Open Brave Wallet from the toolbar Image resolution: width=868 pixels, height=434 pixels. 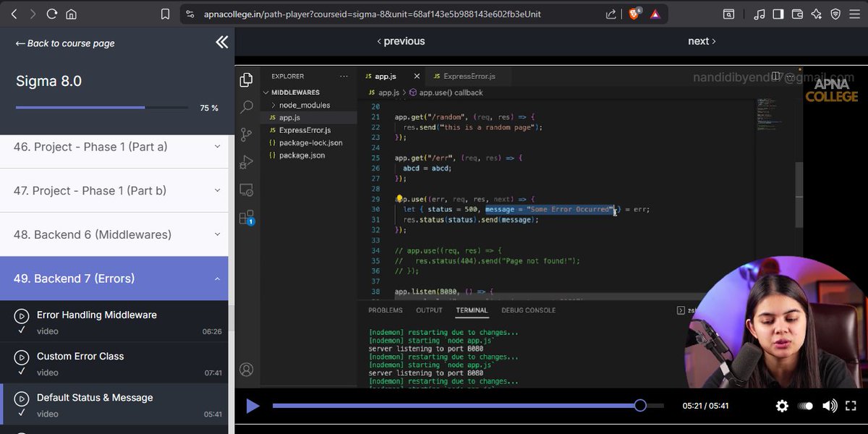click(796, 14)
